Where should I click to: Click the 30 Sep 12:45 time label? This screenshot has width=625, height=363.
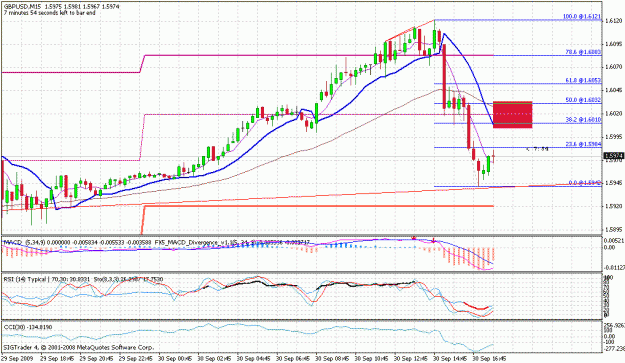point(411,358)
